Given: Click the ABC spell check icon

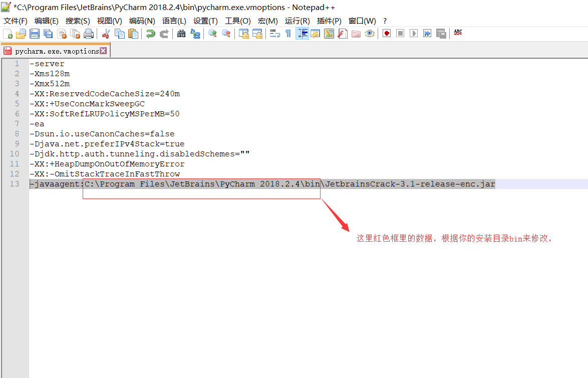Looking at the screenshot, I should [458, 33].
